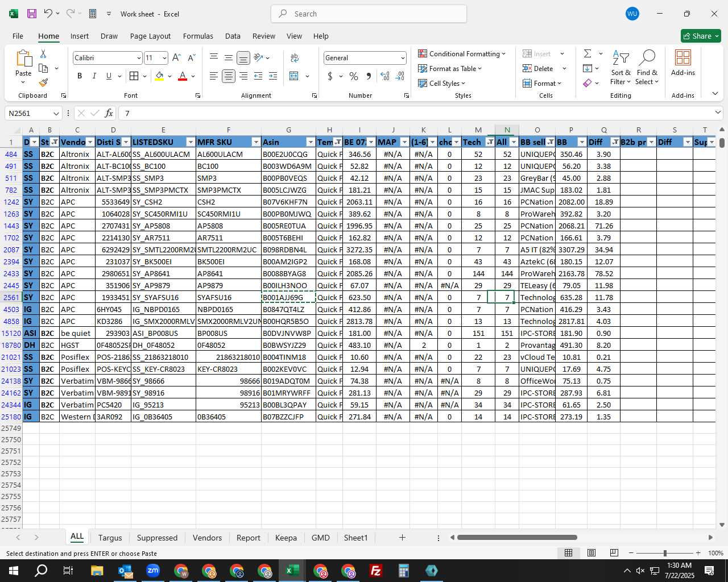Decrease font size with smaller A icon
This screenshot has width=728, height=582.
[x=191, y=58]
